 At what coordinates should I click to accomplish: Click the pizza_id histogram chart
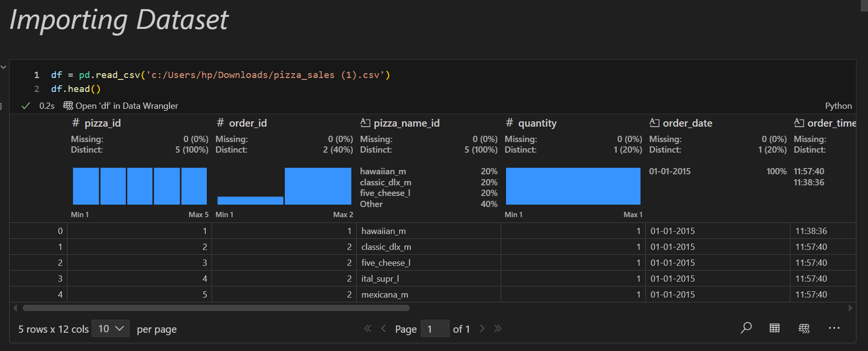[140, 186]
